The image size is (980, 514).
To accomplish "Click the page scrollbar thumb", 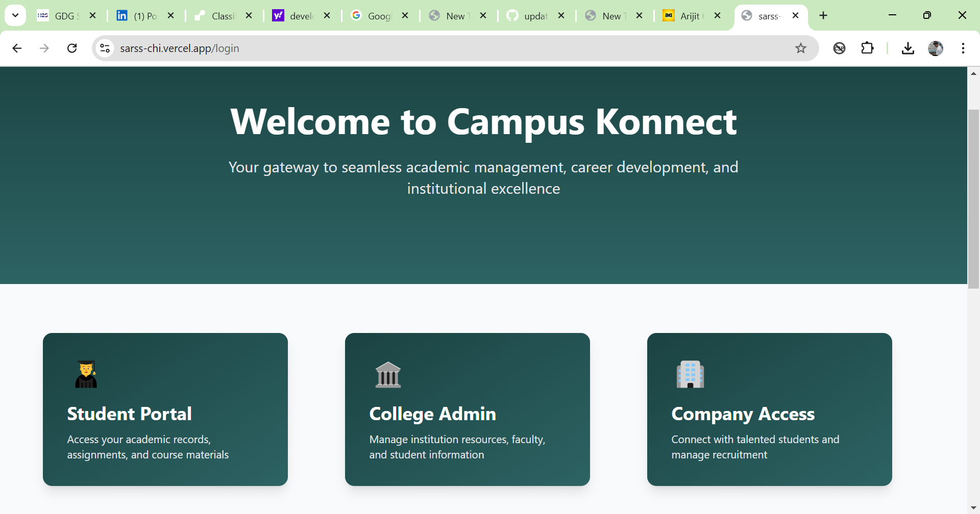I will 973,199.
